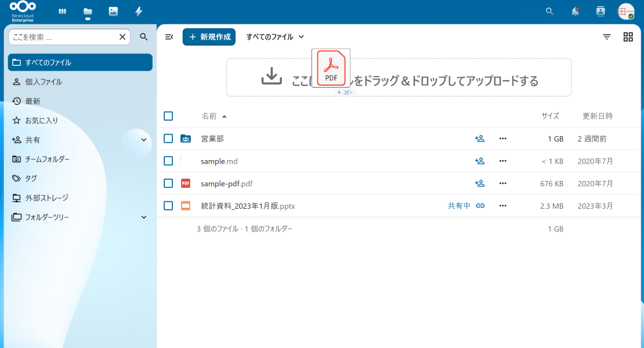This screenshot has height=348, width=644.
Task: Click the 2.3 MB size cell
Action: pos(552,206)
